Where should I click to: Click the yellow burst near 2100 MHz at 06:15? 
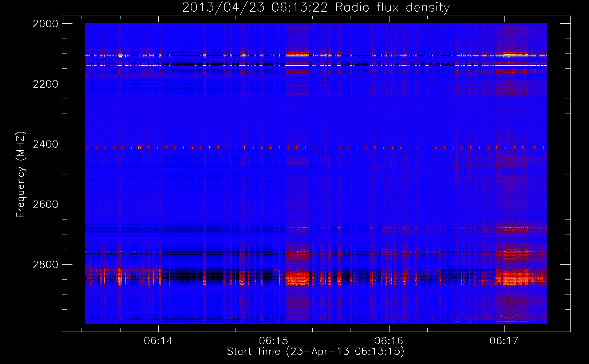297,56
